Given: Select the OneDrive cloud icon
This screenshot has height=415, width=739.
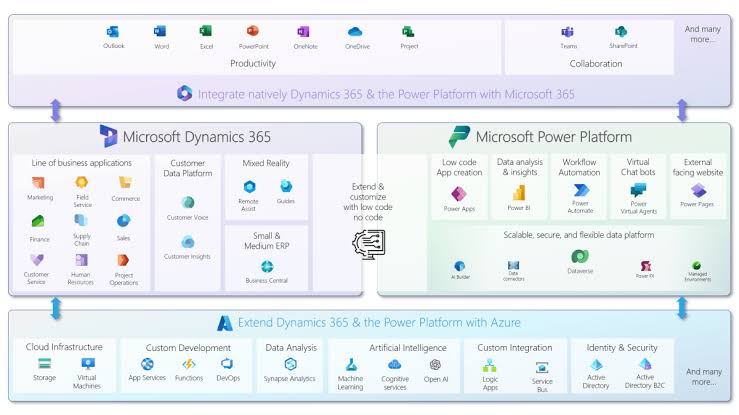Looking at the screenshot, I should [355, 32].
